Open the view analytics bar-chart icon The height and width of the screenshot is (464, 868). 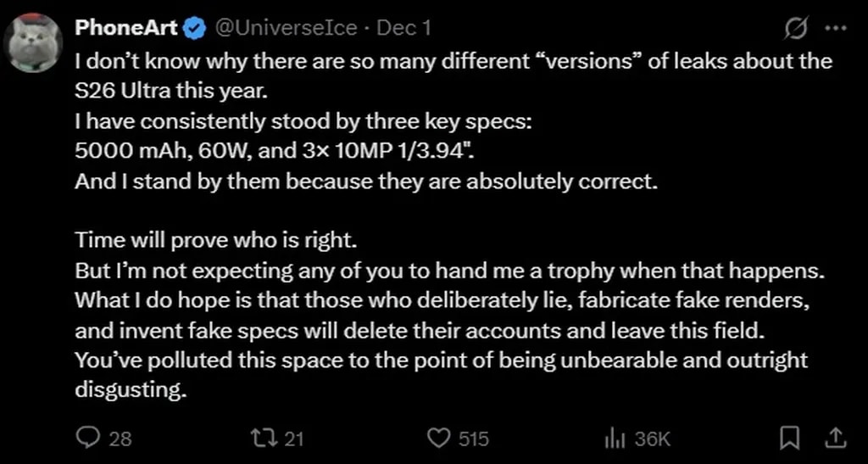613,438
